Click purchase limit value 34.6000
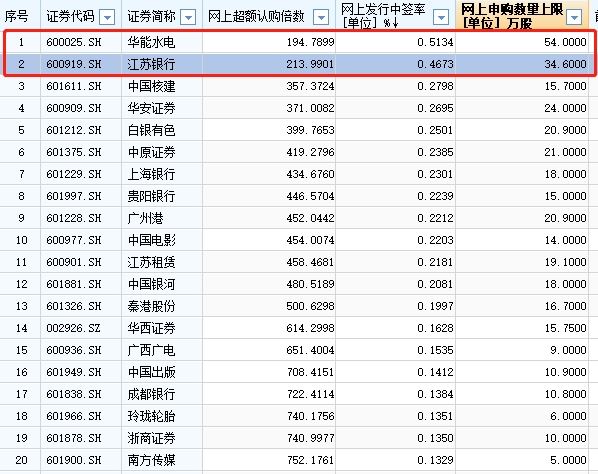598x474 pixels. point(565,64)
